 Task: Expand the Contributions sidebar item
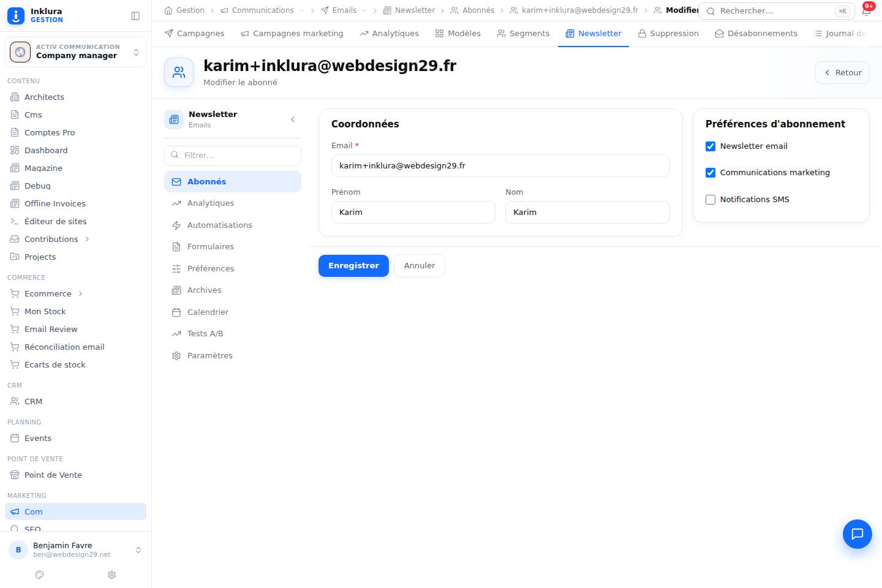(88, 239)
